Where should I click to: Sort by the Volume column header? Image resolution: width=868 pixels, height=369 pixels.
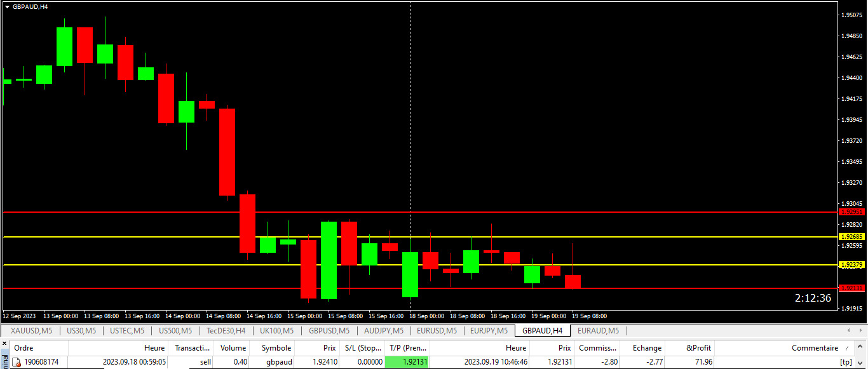point(232,347)
